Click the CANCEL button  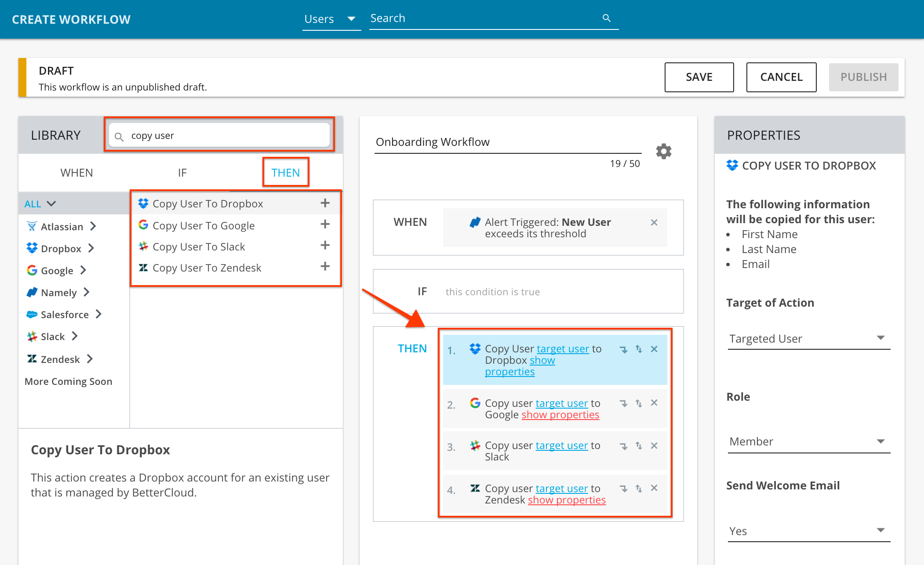(x=781, y=77)
